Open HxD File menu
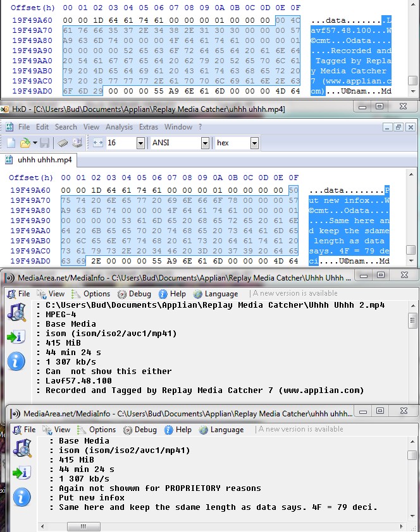The width and height of the screenshot is (420, 532). [24, 127]
